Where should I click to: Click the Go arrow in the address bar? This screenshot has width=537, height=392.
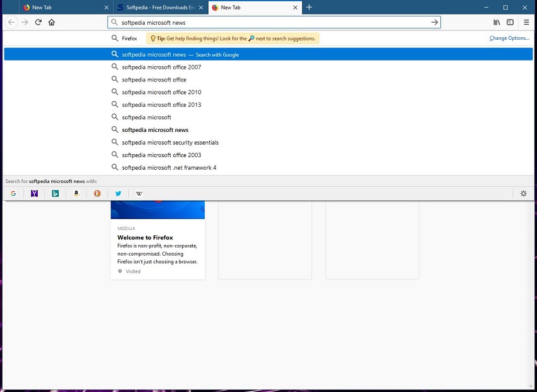pos(434,22)
